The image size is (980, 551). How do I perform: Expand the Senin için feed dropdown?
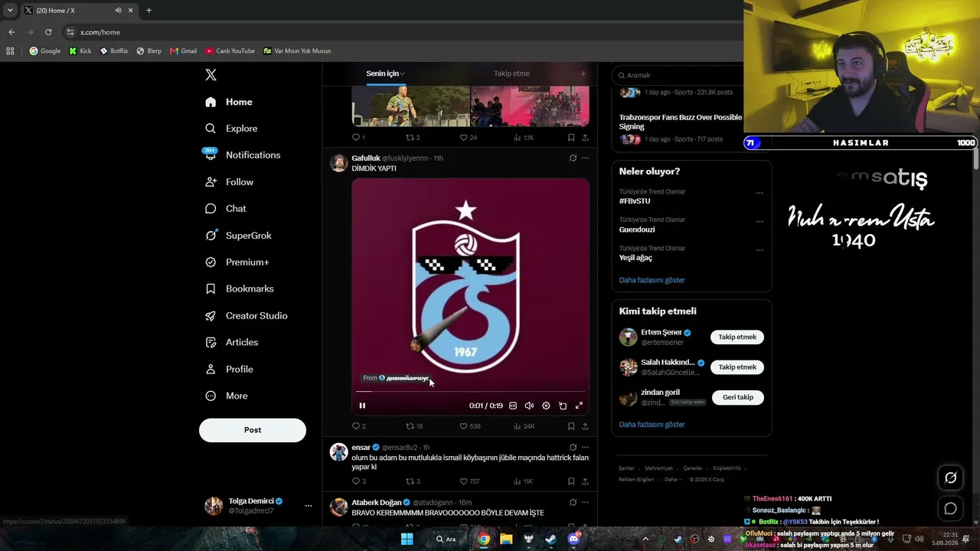(403, 73)
